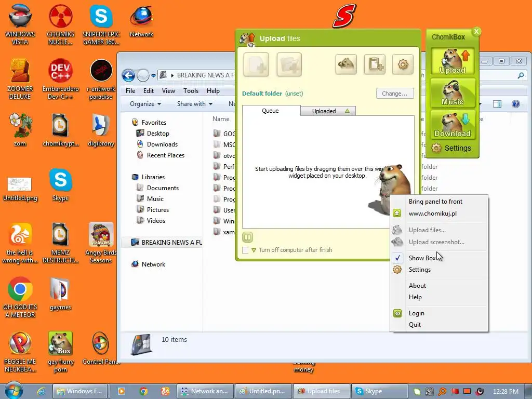
Task: Select PEGGLE ME NECKBEA... desktop icon
Action: pos(20,352)
